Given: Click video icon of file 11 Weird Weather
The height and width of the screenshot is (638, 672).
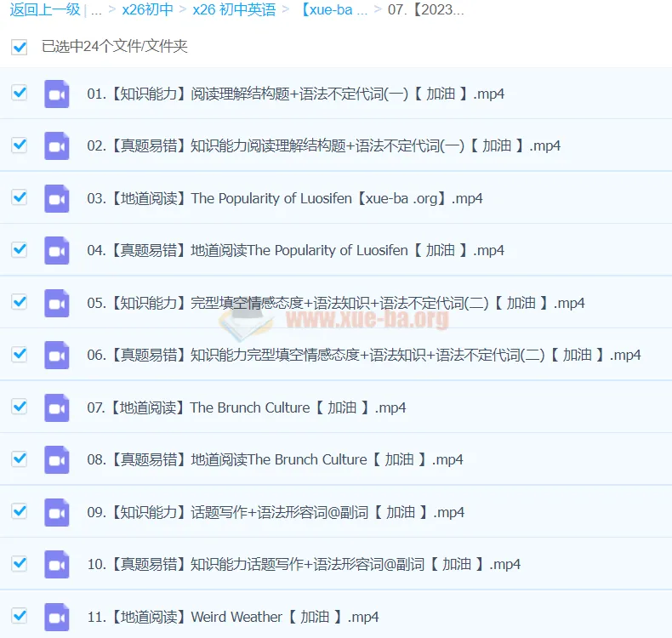Looking at the screenshot, I should click(x=57, y=617).
